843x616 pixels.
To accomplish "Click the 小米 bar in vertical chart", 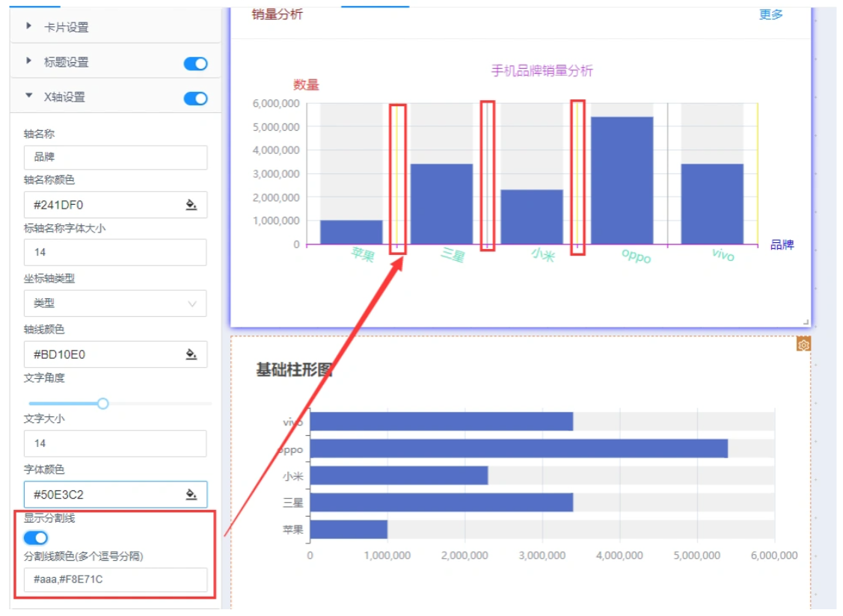I will point(532,217).
